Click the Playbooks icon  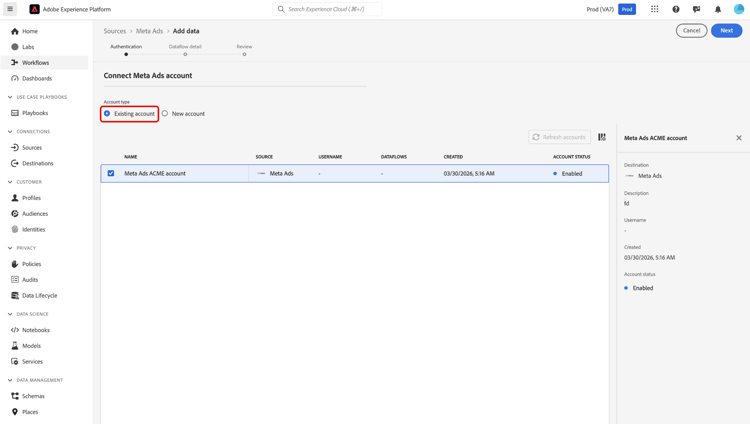[x=15, y=113]
